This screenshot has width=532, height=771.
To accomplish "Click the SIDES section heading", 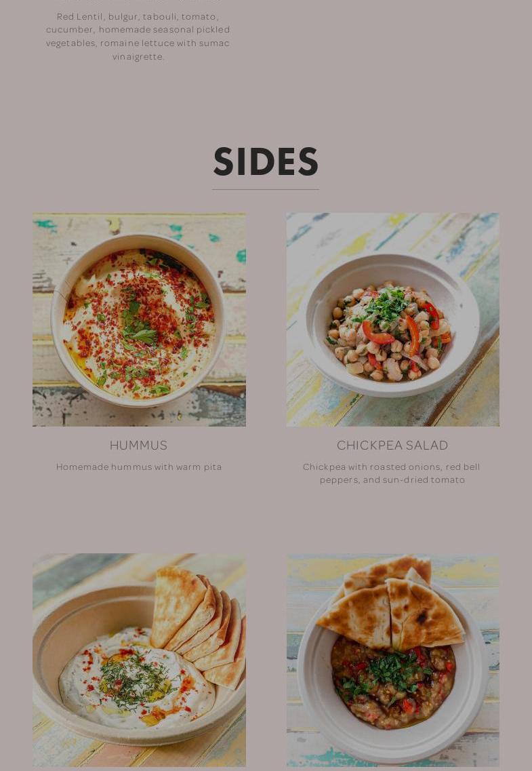I will pos(266,161).
